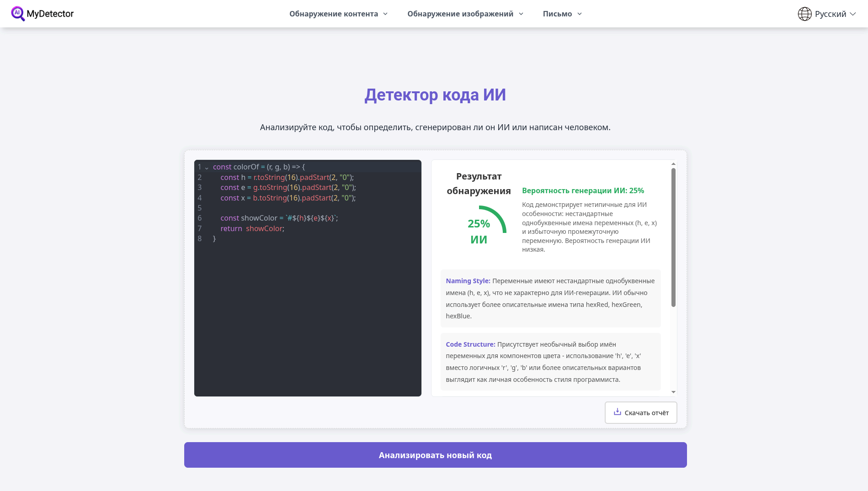Expand the Письмо dropdown chevron

click(x=579, y=14)
